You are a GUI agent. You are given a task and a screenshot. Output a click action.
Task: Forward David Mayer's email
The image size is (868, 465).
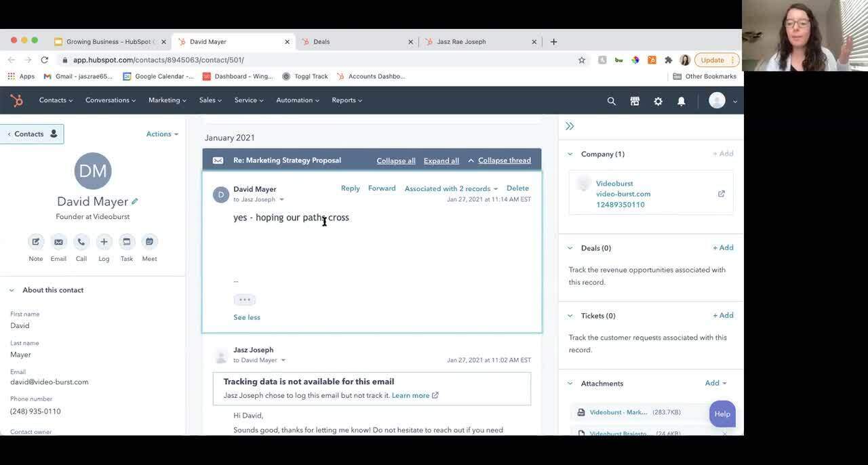[x=382, y=188]
